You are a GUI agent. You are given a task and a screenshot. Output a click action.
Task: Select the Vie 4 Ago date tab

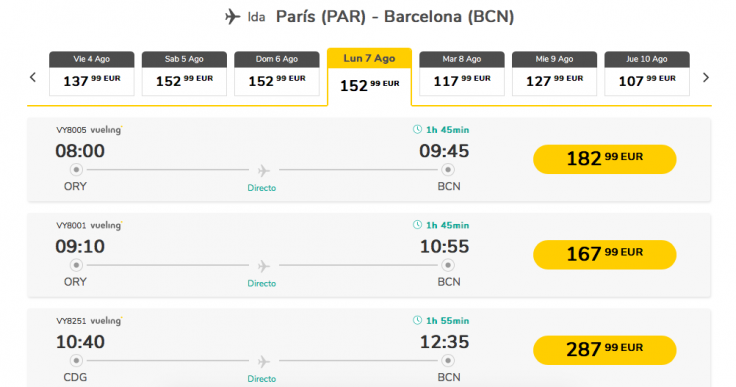(92, 73)
